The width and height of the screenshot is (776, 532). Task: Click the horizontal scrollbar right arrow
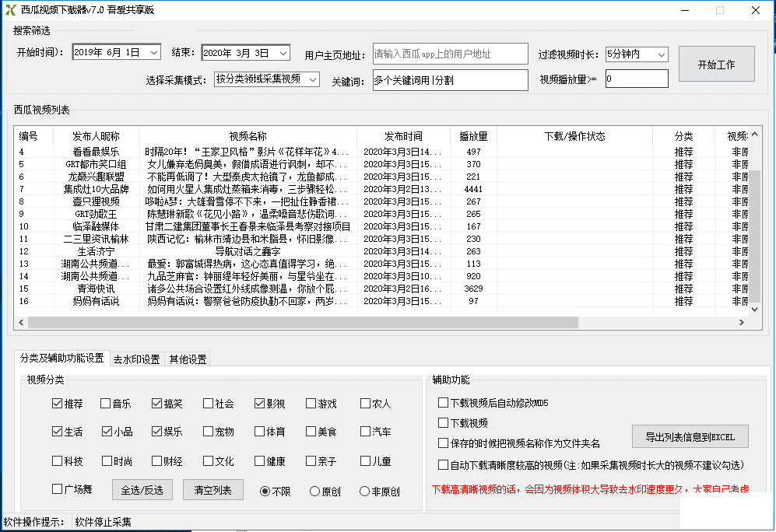(741, 322)
